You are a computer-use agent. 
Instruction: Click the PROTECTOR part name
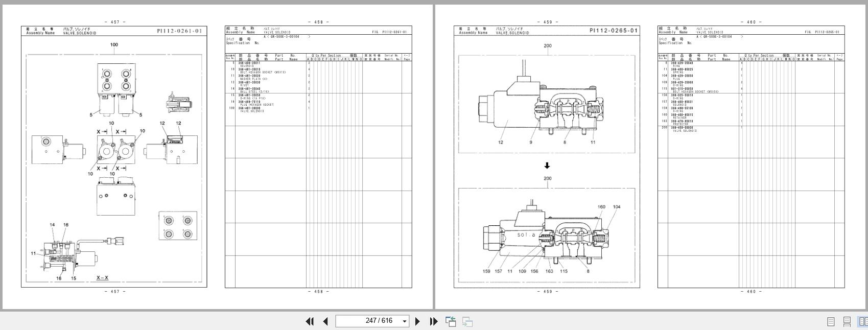(681, 124)
